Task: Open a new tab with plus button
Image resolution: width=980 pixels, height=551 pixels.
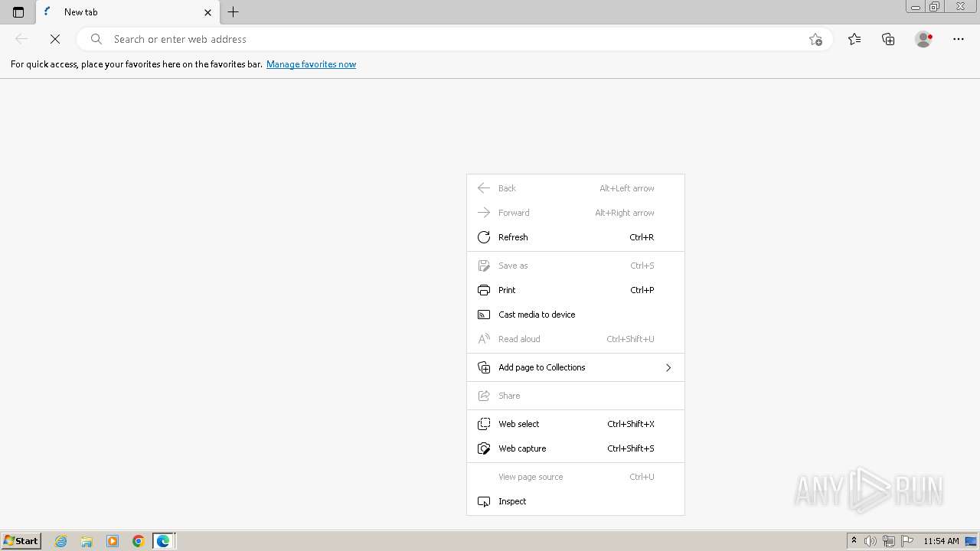Action: pos(234,12)
